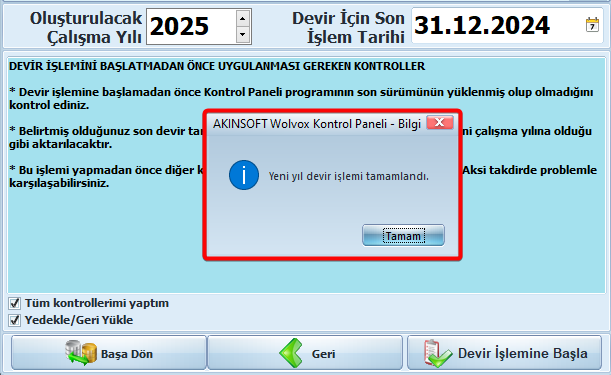Click Tamam in the info dialog

tap(403, 235)
